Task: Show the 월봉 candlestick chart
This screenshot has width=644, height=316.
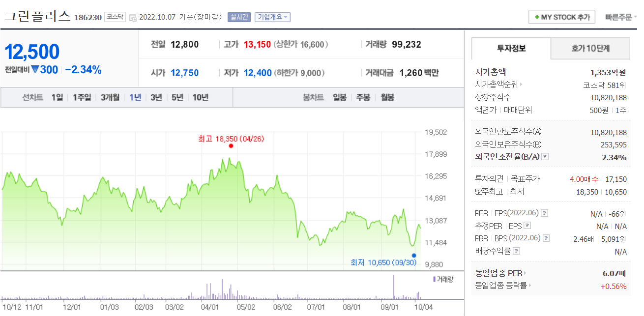Action: tap(387, 97)
